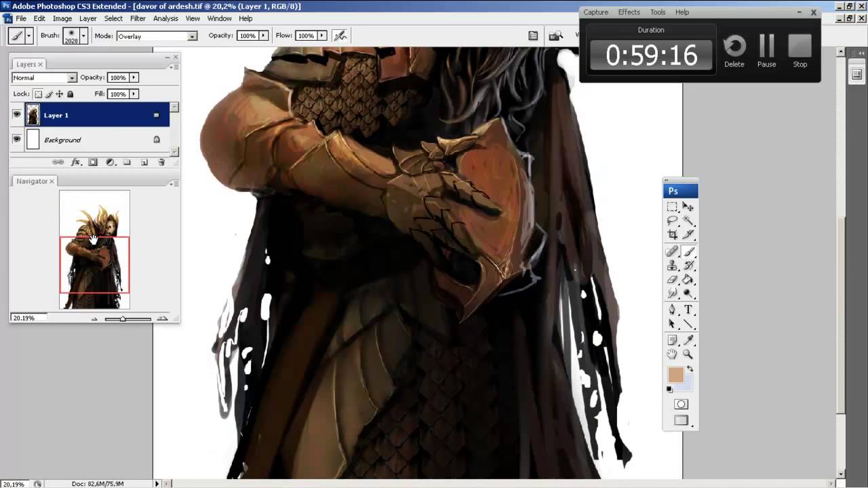Select the Hand tool
This screenshot has width=868, height=488.
click(x=672, y=354)
